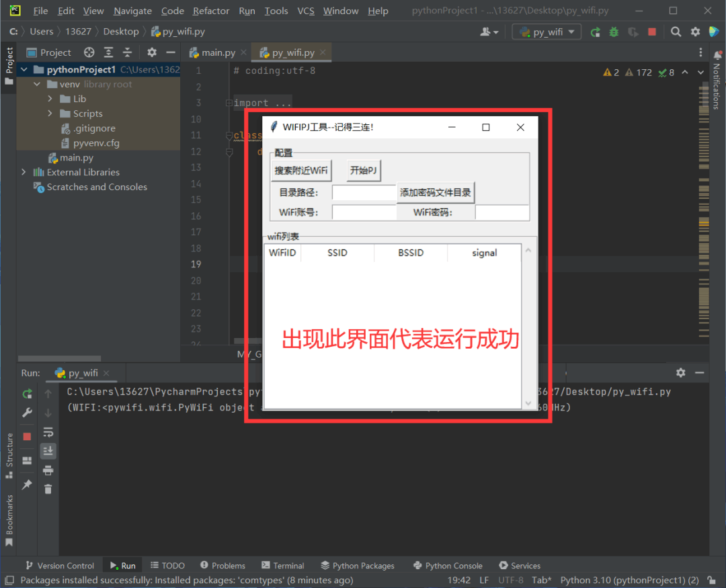The height and width of the screenshot is (588, 726).
Task: Toggle scroll to end in console
Action: [x=48, y=451]
